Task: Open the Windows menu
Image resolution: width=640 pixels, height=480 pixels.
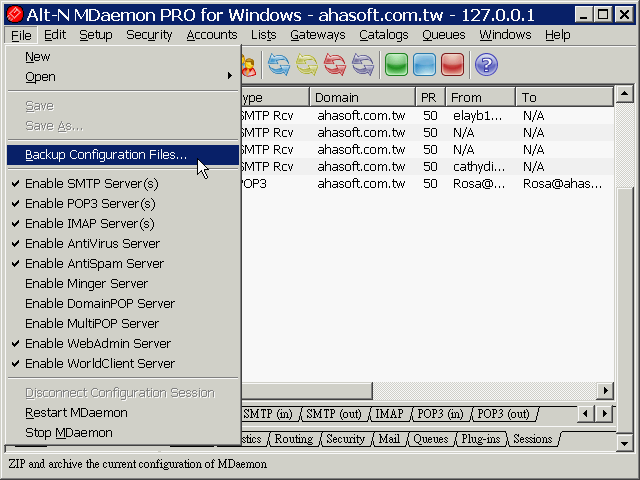Action: pyautogui.click(x=505, y=35)
